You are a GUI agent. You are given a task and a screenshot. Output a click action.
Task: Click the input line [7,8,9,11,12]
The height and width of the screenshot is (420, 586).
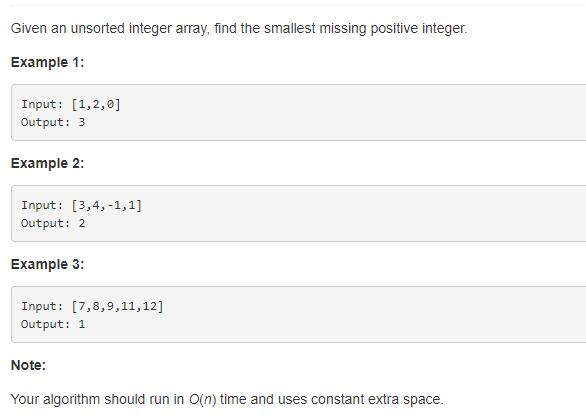click(92, 306)
